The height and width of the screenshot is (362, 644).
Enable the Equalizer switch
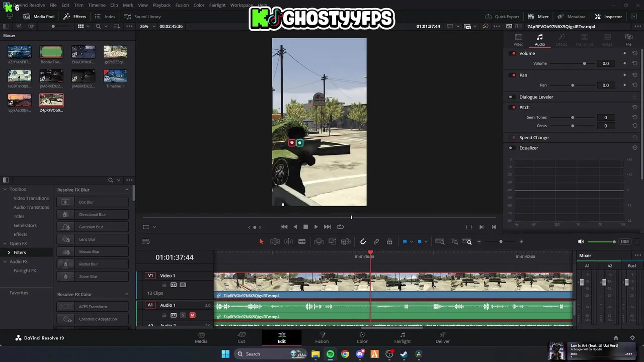[x=511, y=148]
